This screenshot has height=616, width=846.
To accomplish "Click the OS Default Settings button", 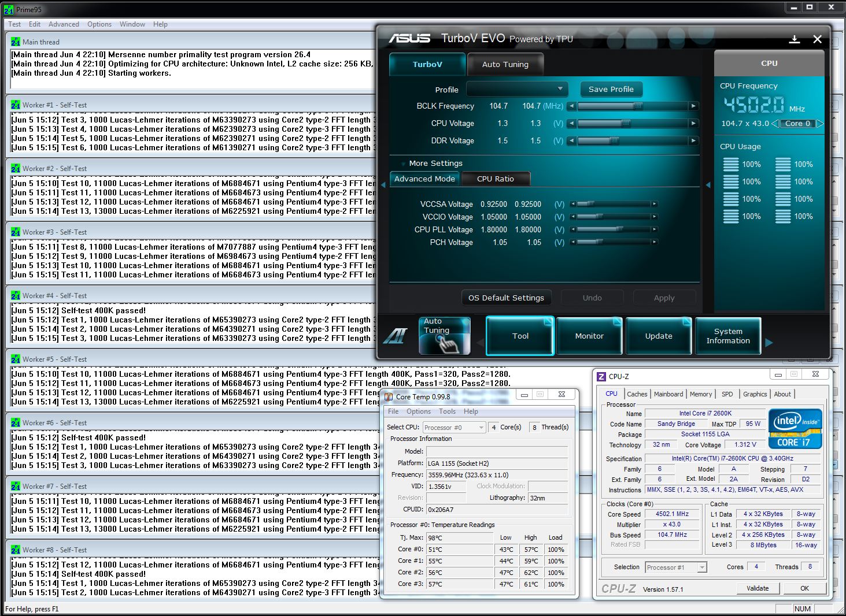I will [x=506, y=298].
